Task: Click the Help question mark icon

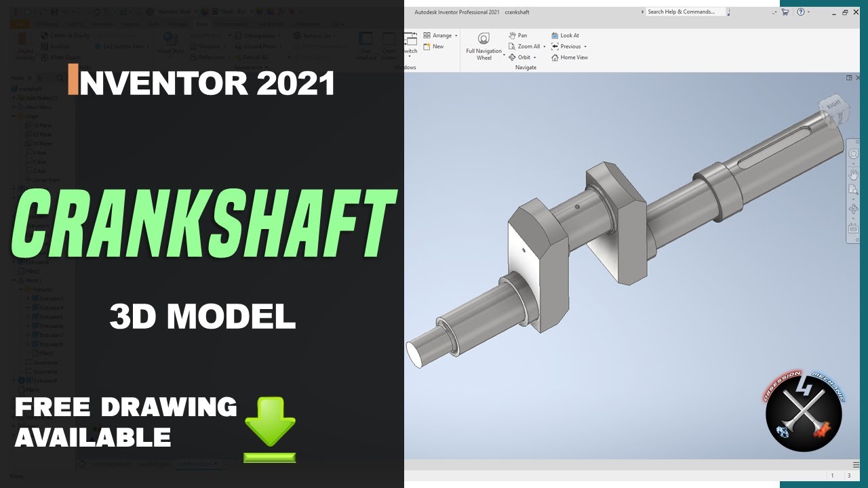Action: click(801, 12)
